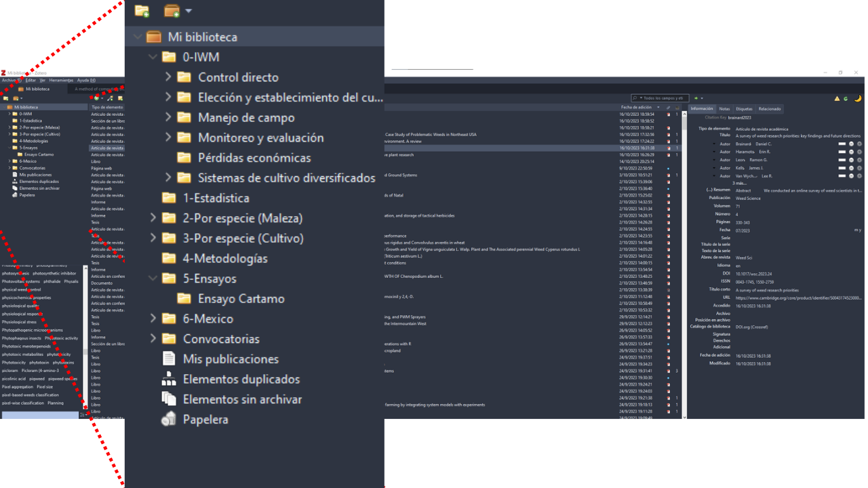
Task: Click the green locate arrow icon
Action: 696,98
